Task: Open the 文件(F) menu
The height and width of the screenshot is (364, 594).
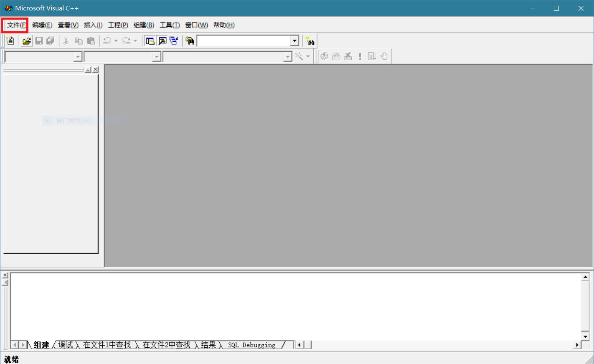Action: [x=16, y=25]
